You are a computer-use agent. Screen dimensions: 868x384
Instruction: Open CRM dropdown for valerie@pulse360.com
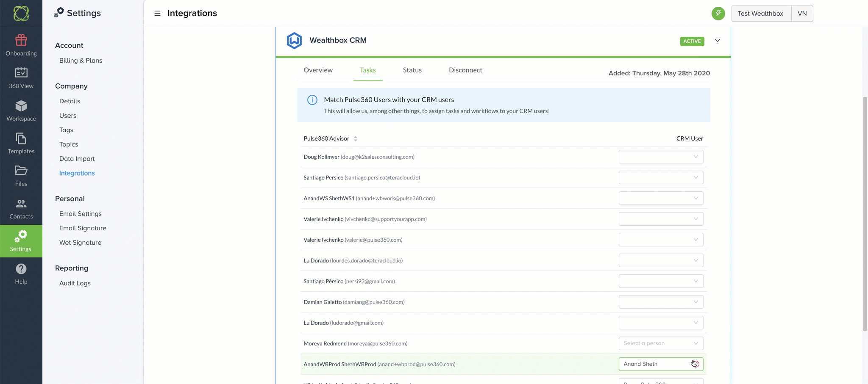point(661,240)
